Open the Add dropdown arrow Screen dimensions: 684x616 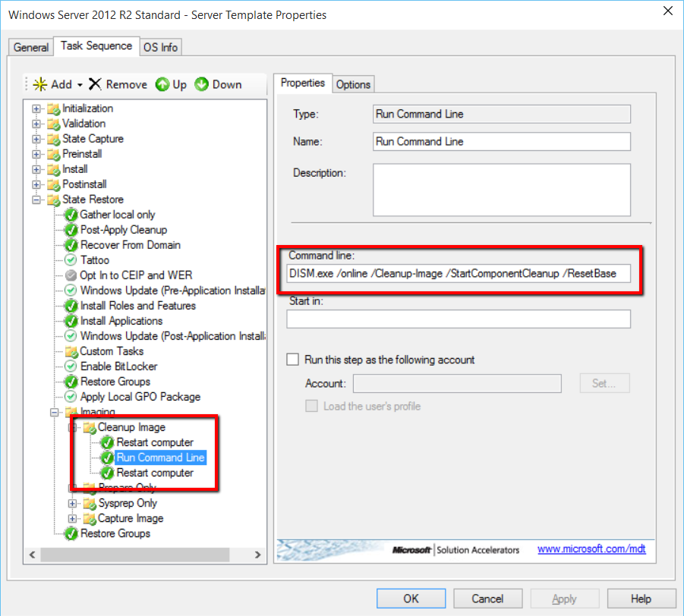80,85
